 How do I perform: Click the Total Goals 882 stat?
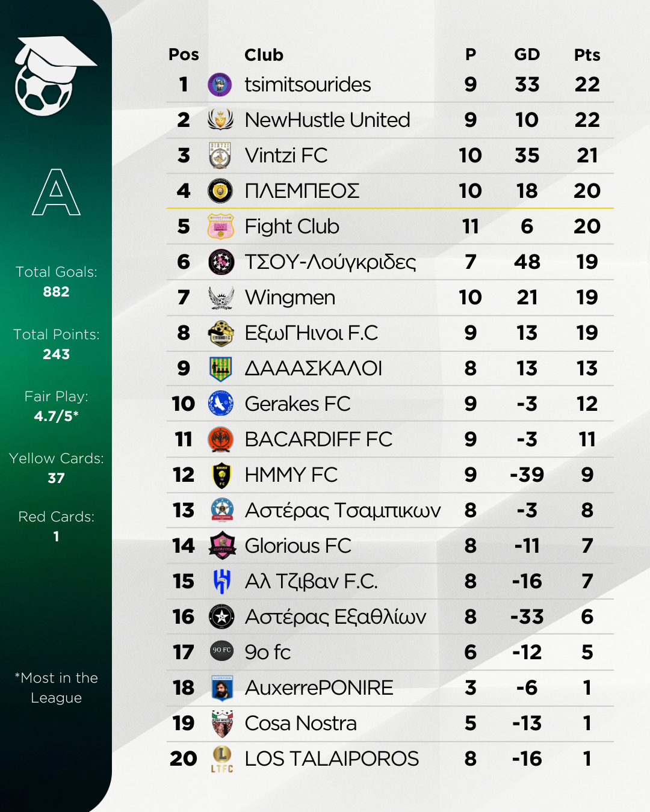[56, 281]
